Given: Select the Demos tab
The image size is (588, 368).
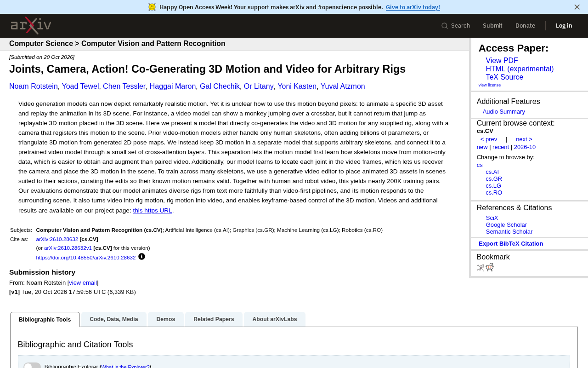Looking at the screenshot, I should 166,319.
